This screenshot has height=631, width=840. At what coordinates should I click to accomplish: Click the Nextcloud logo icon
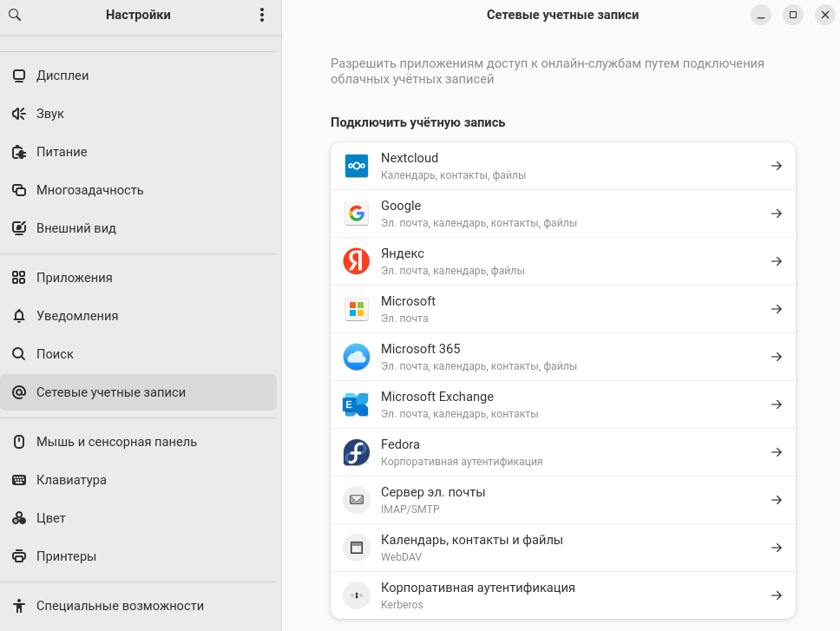pos(357,166)
